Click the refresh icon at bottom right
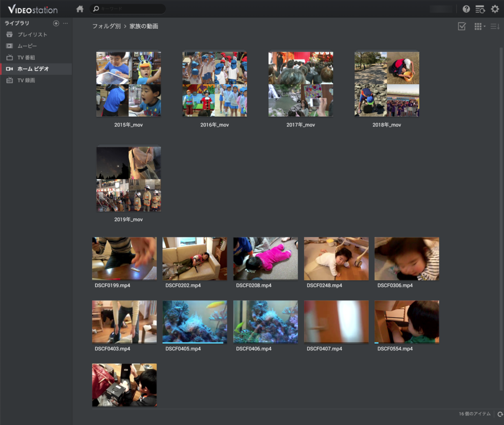 click(500, 414)
